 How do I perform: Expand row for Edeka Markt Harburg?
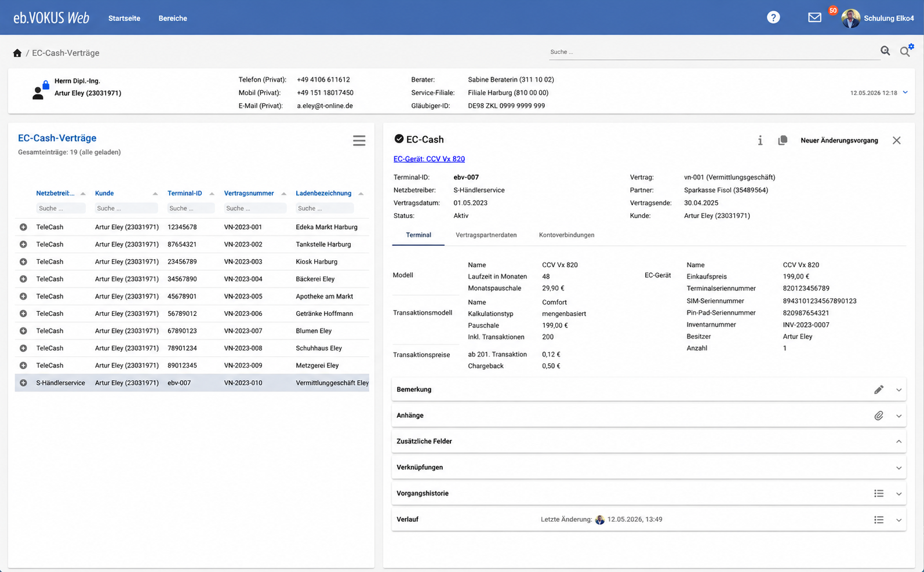tap(23, 227)
